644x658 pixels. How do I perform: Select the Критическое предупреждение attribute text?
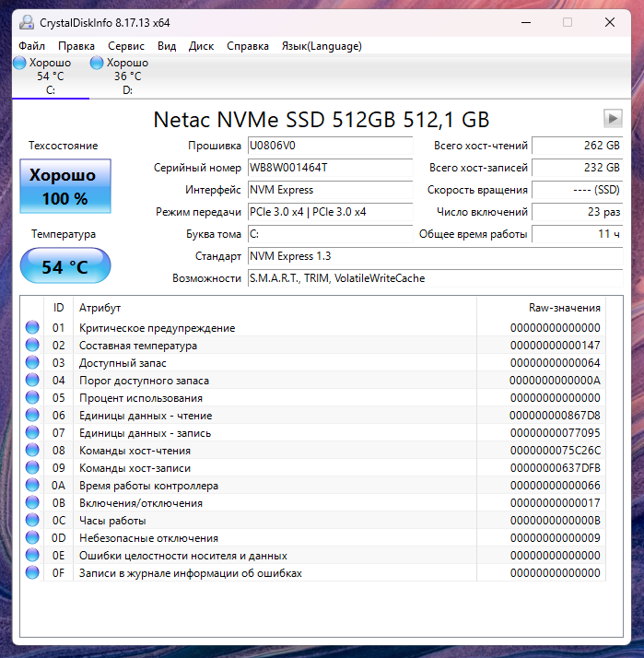pos(157,328)
